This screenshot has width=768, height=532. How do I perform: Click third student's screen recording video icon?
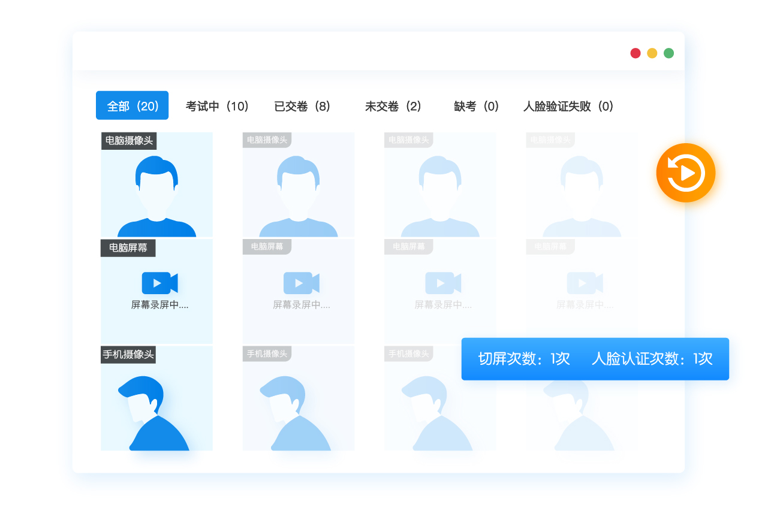tap(443, 283)
